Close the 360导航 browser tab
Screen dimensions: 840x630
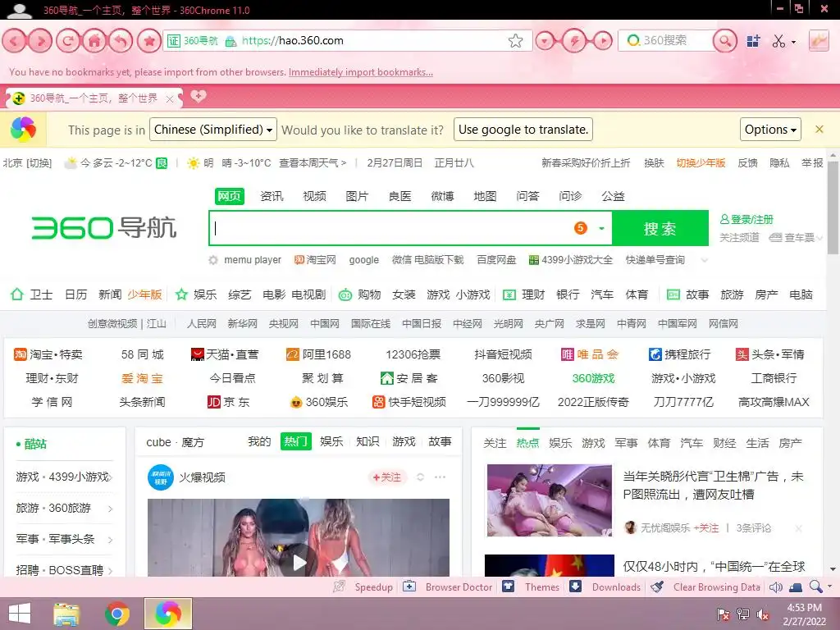(x=169, y=99)
